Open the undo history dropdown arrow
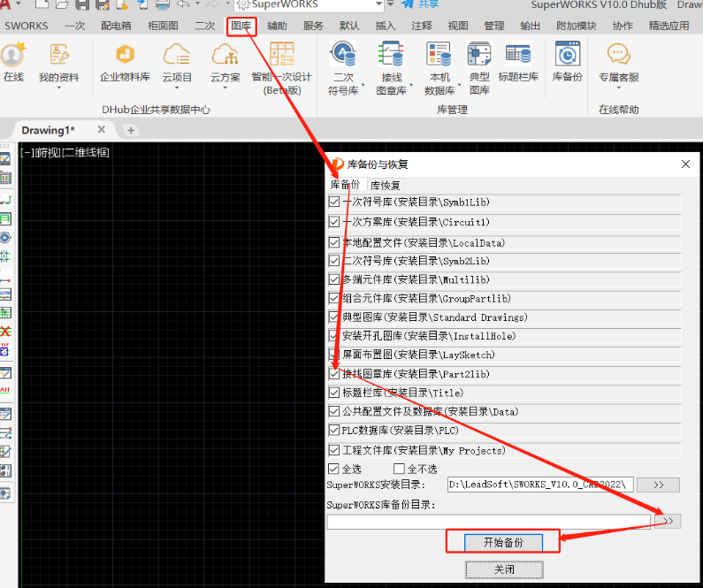This screenshot has width=703, height=588. pos(197,4)
